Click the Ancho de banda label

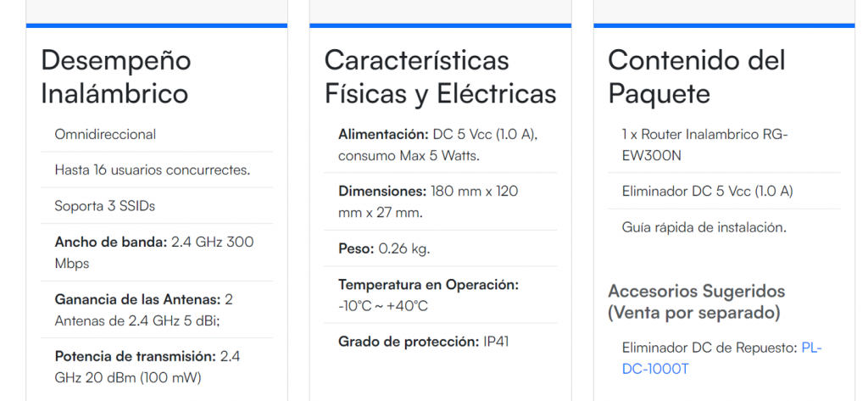pos(111,242)
